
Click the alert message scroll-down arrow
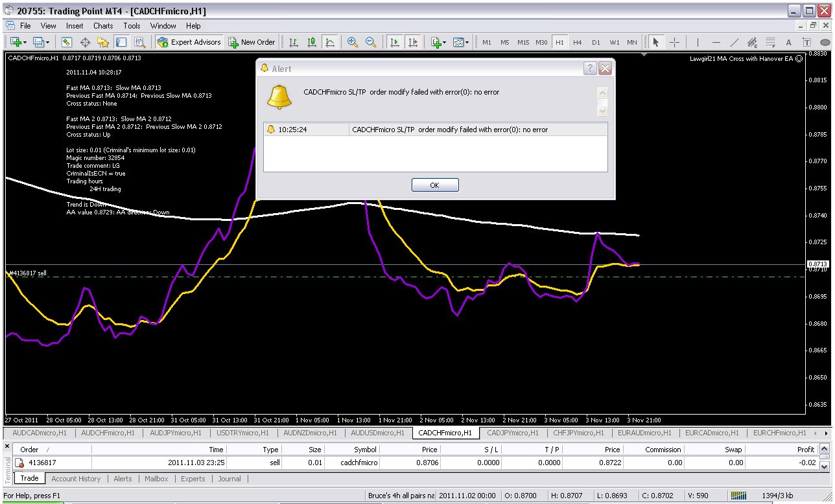pos(602,110)
